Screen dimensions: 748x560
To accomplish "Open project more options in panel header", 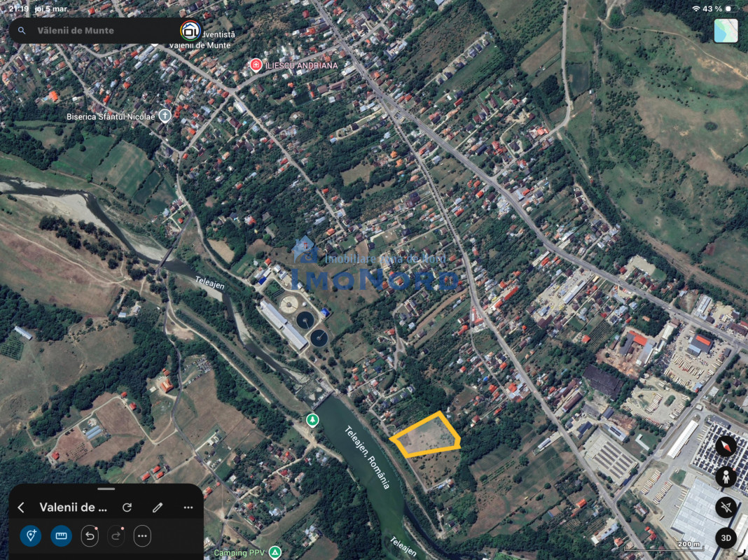I will (x=188, y=507).
